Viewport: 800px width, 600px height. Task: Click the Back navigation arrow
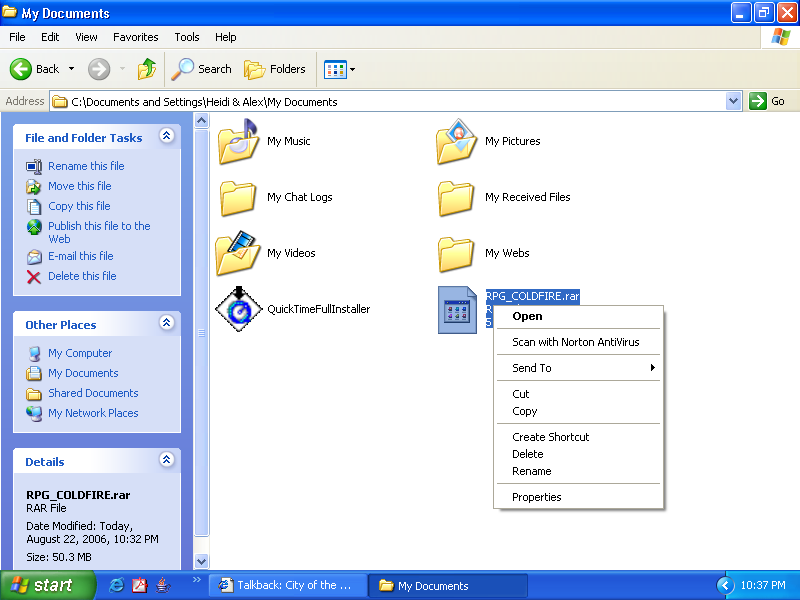23,69
